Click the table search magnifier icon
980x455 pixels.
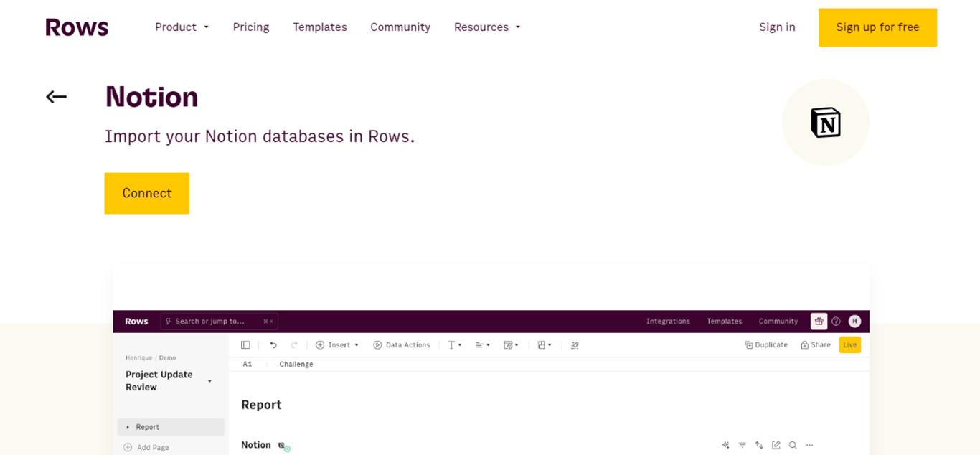pyautogui.click(x=793, y=445)
